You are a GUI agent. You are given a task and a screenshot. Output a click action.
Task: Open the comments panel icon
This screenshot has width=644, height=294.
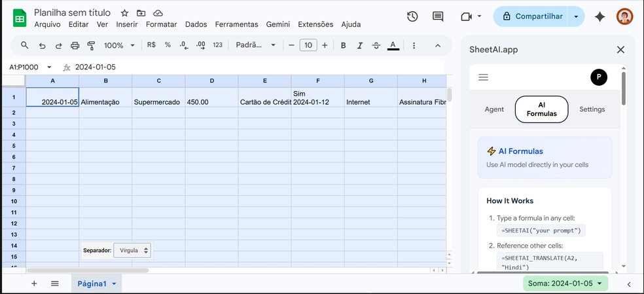[438, 16]
